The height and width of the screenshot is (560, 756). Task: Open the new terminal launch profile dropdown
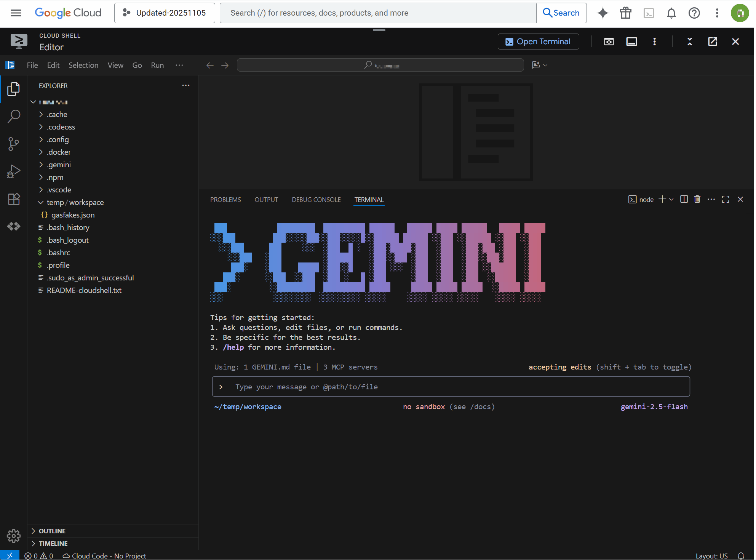(x=671, y=199)
